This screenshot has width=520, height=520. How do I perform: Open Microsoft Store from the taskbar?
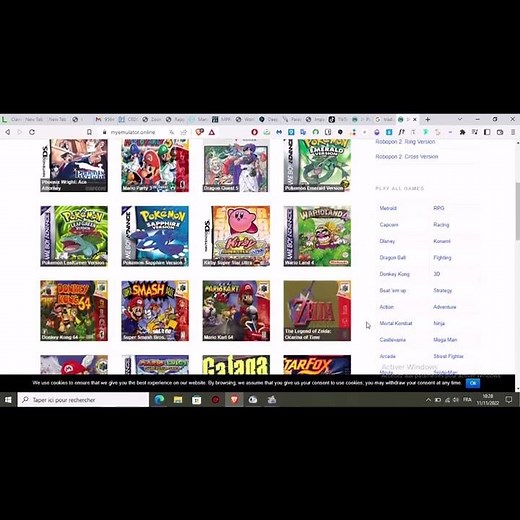[196, 400]
